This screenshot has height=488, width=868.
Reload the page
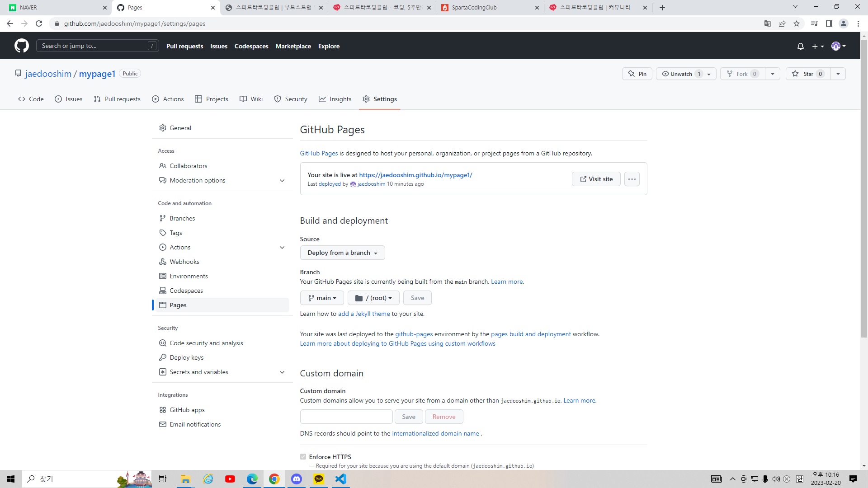(x=39, y=23)
